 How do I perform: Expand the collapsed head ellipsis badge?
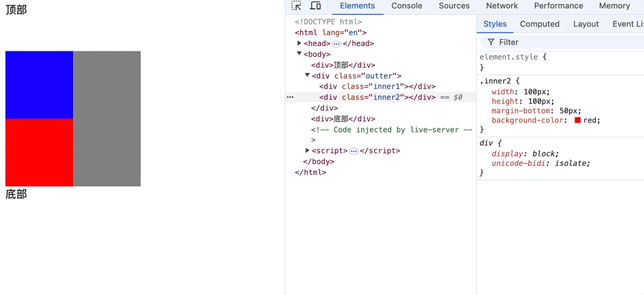(x=336, y=43)
